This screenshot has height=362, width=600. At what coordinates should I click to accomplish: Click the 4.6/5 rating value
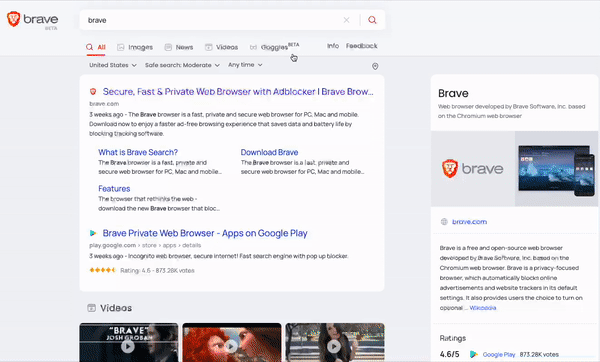point(449,354)
